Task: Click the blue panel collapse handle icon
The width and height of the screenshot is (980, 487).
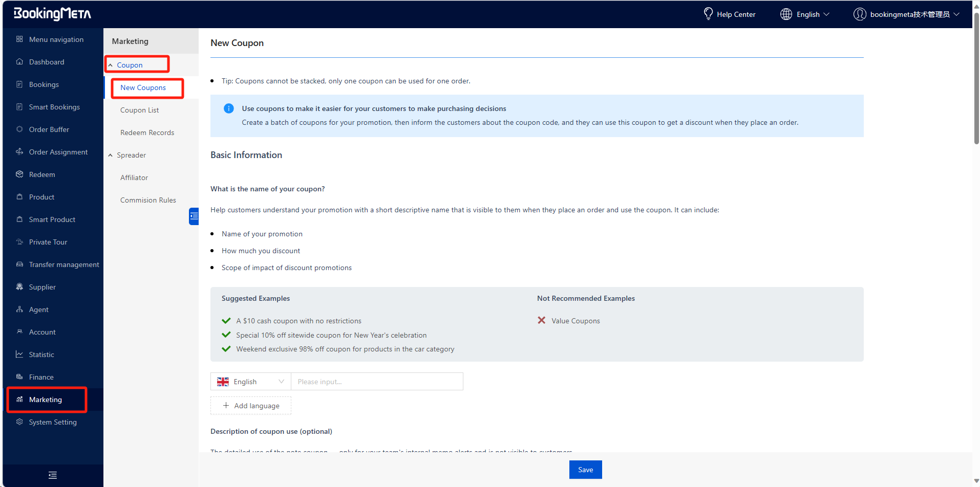Action: tap(194, 216)
